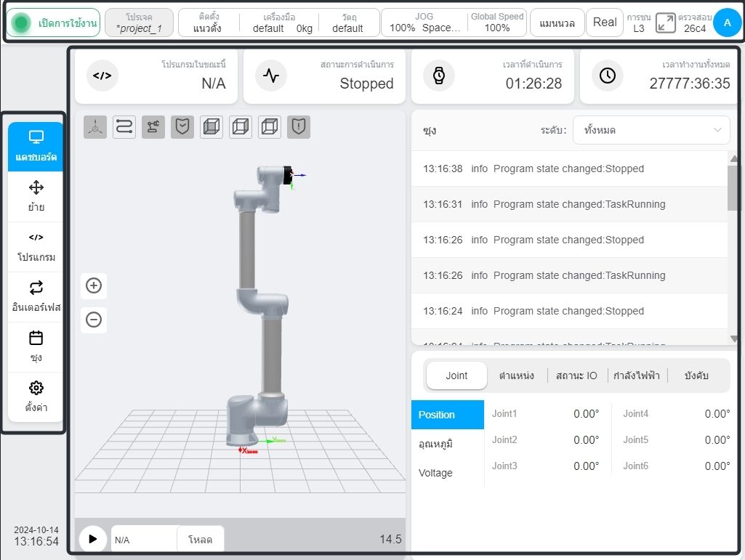The width and height of the screenshot is (745, 560).
Task: Go to the ย้าย move page
Action: click(36, 196)
